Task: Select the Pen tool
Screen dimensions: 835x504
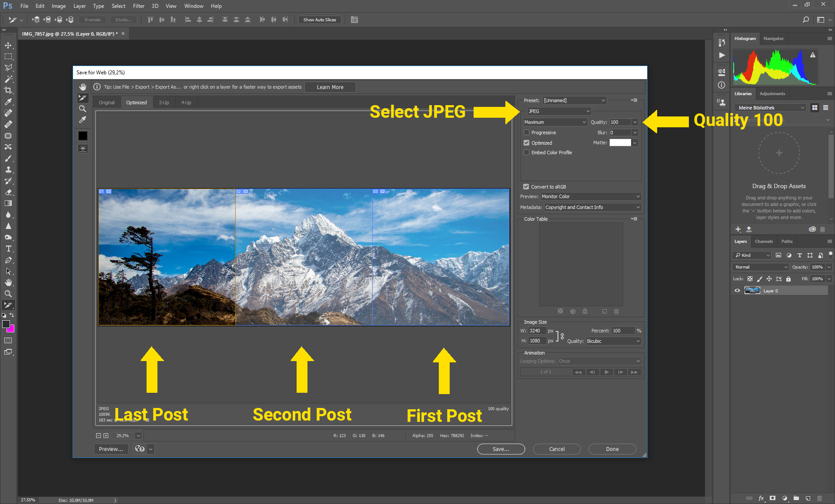Action: [8, 260]
